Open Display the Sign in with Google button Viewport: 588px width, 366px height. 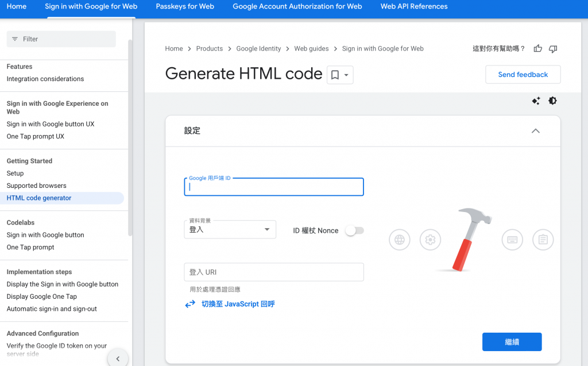point(62,284)
